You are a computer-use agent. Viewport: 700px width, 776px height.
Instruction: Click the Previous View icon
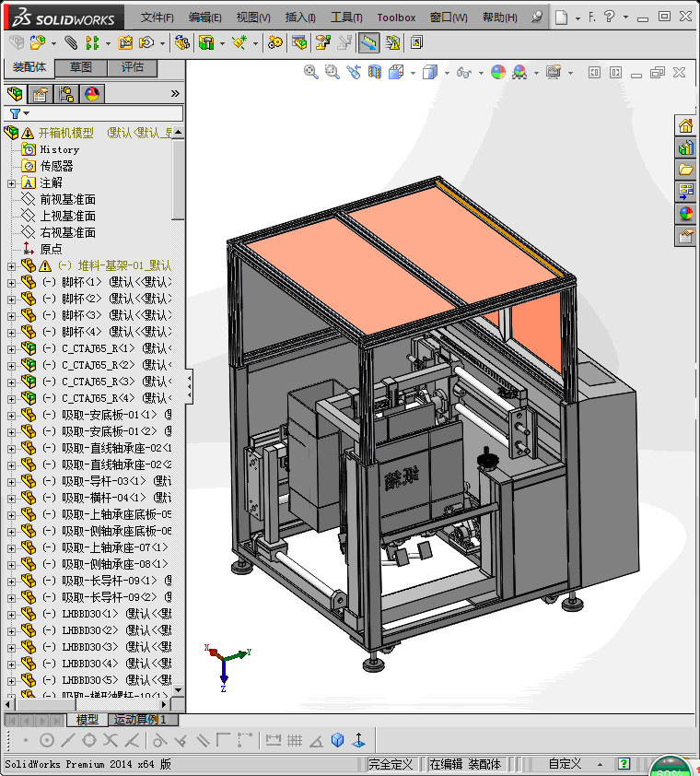pos(353,72)
